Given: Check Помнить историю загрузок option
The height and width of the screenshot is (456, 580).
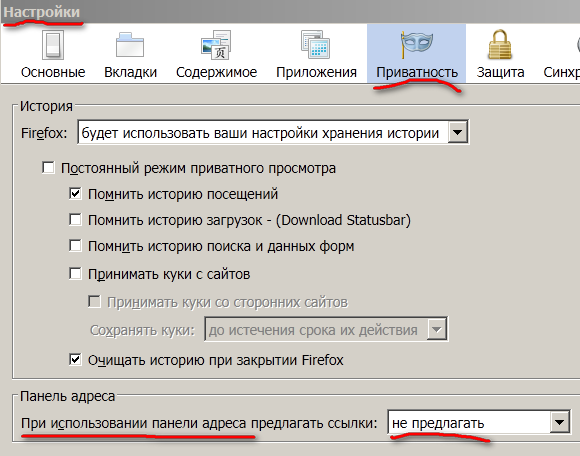Looking at the screenshot, I should click(x=75, y=220).
